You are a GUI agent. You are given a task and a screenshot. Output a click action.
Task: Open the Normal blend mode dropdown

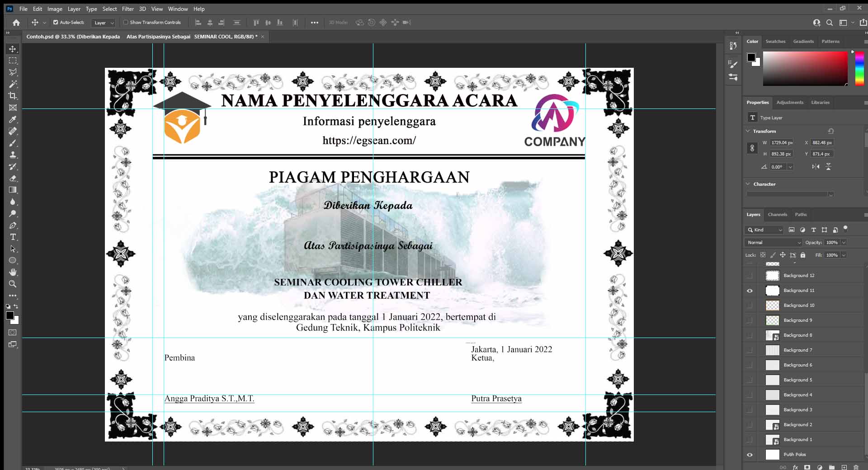pyautogui.click(x=773, y=243)
